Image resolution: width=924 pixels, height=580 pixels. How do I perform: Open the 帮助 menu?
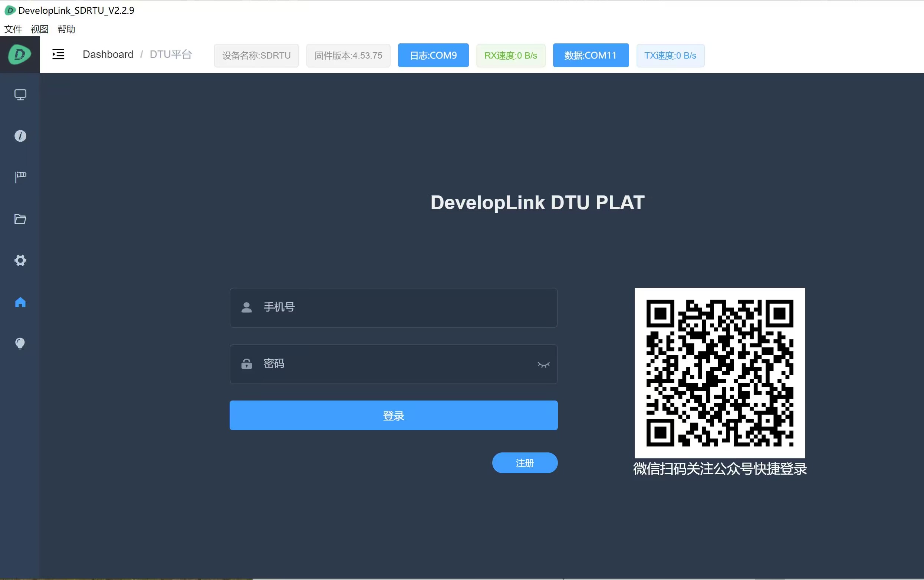[x=66, y=29]
